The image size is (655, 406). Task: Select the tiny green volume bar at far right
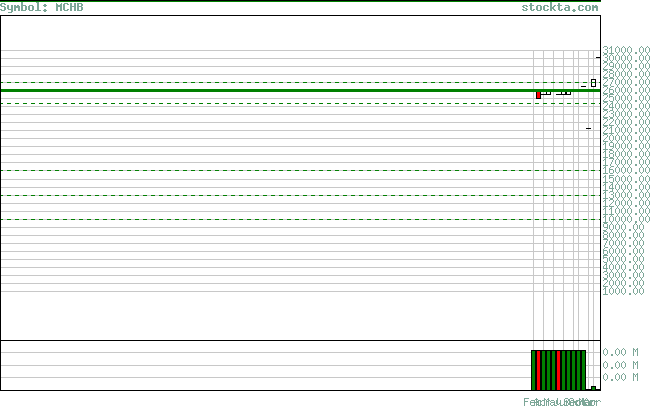coord(594,388)
